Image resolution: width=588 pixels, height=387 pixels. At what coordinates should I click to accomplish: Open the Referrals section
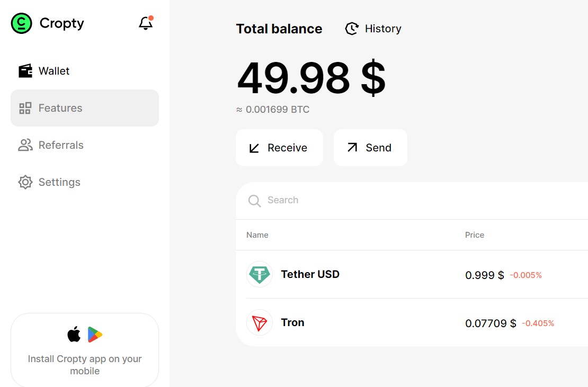pos(60,145)
